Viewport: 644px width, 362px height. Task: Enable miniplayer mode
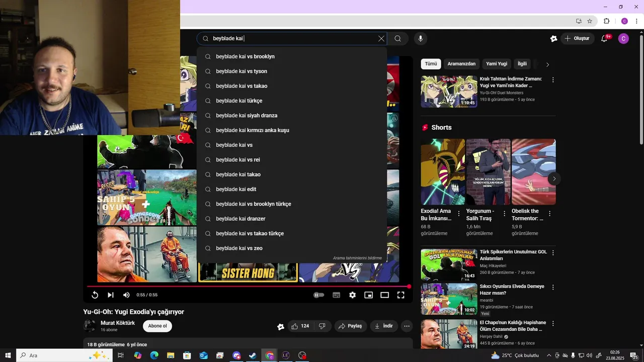(x=368, y=295)
